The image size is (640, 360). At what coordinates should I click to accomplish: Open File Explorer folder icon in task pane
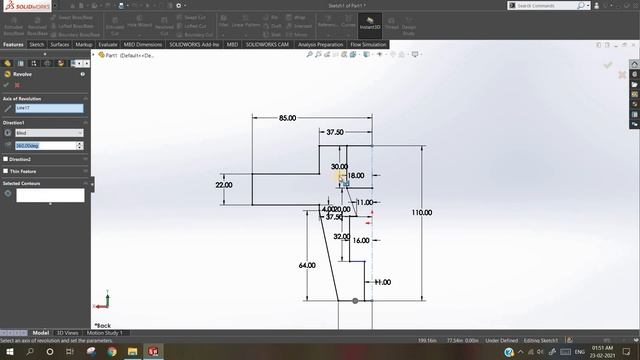634,84
